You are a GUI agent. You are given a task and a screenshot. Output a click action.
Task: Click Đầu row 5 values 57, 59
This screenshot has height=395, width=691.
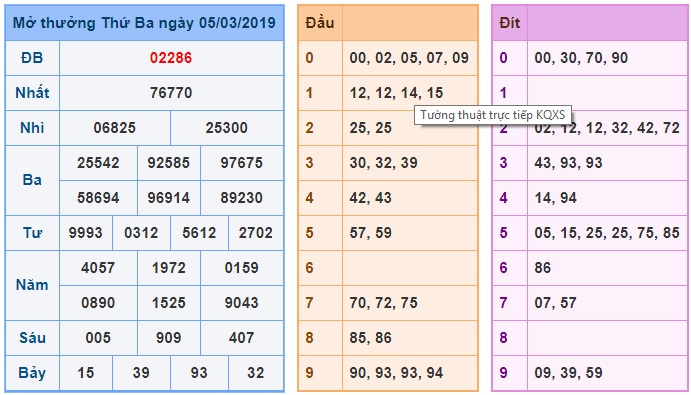click(371, 233)
